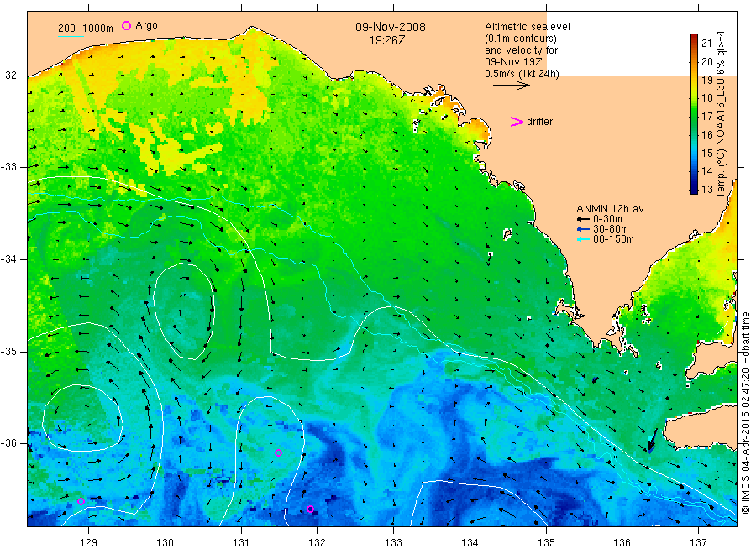
Task: Click the "Argo" legend label
Action: click(x=146, y=25)
